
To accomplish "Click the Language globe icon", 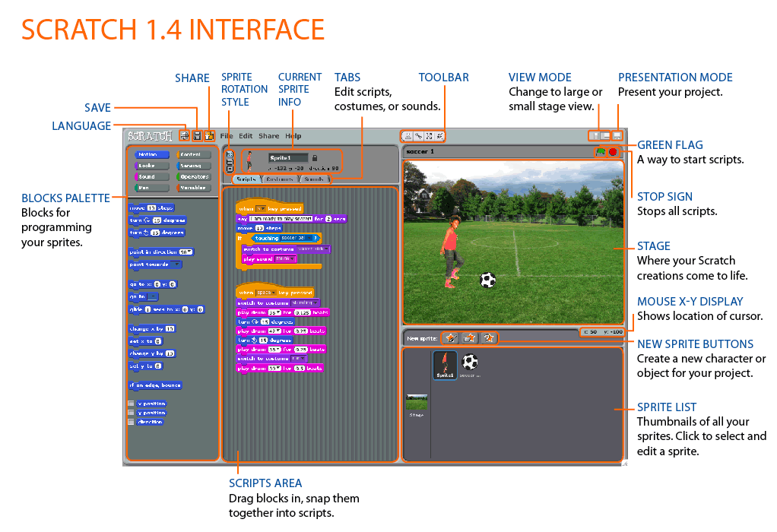I will (185, 136).
